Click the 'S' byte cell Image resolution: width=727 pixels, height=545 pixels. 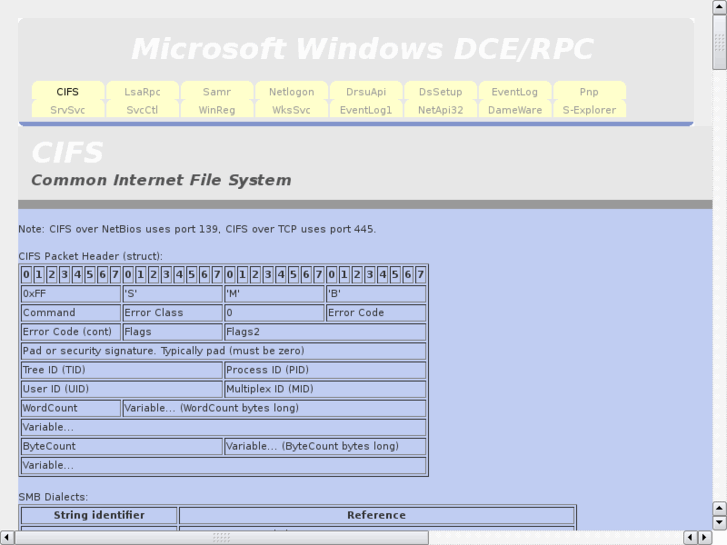tap(172, 294)
